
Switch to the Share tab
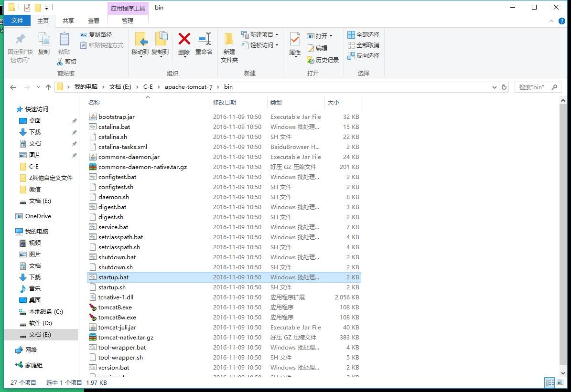[68, 21]
